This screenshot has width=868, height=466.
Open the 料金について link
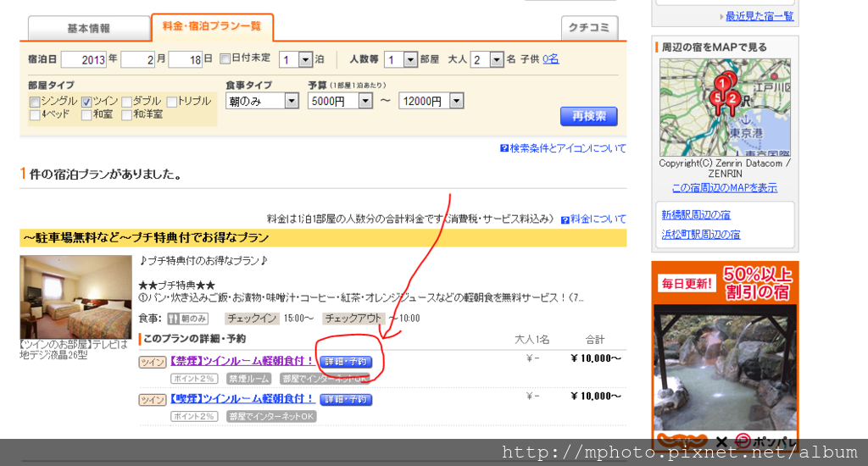pos(598,219)
